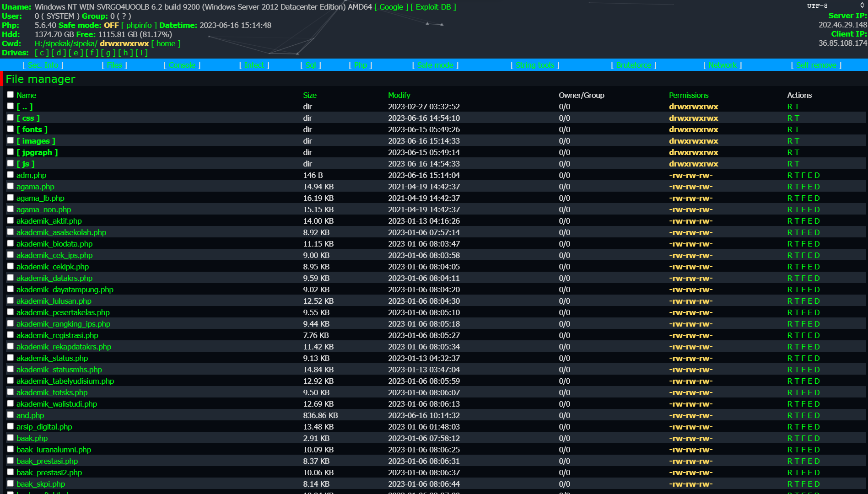Image resolution: width=868 pixels, height=494 pixels.
Task: Switch to drive c
Action: (x=42, y=53)
